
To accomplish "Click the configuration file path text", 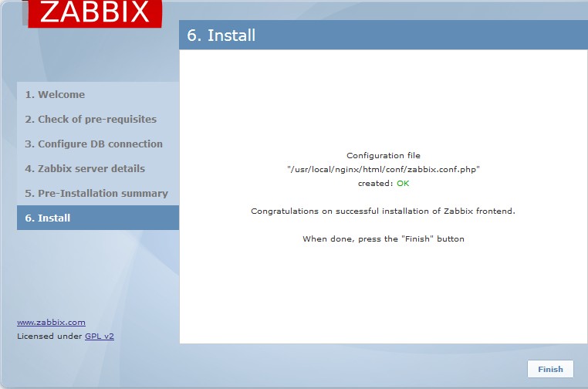I will [x=384, y=170].
